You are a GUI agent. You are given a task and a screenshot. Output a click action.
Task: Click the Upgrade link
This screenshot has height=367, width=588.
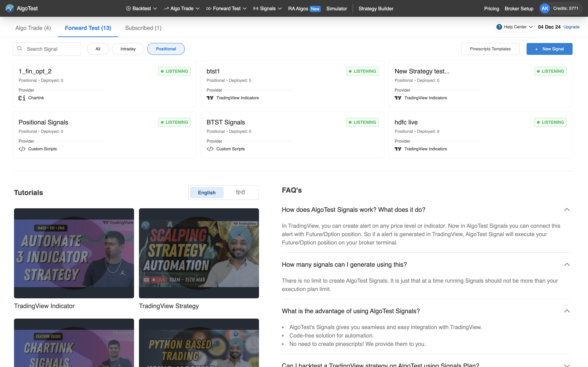pyautogui.click(x=572, y=27)
